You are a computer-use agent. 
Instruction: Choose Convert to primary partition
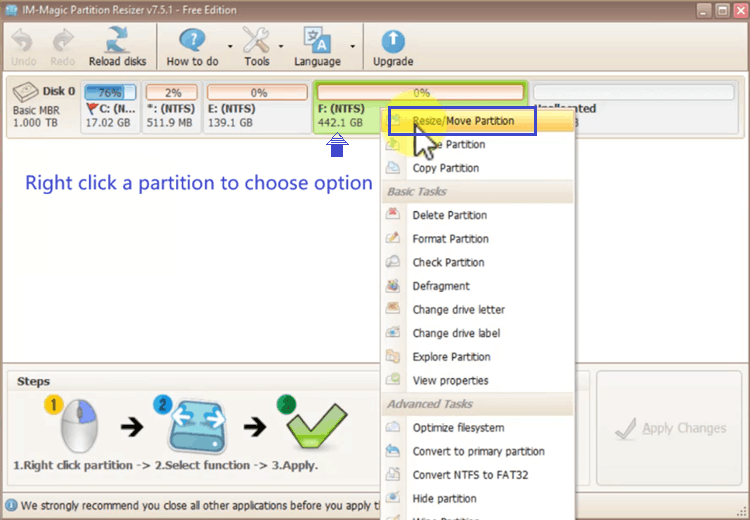478,451
